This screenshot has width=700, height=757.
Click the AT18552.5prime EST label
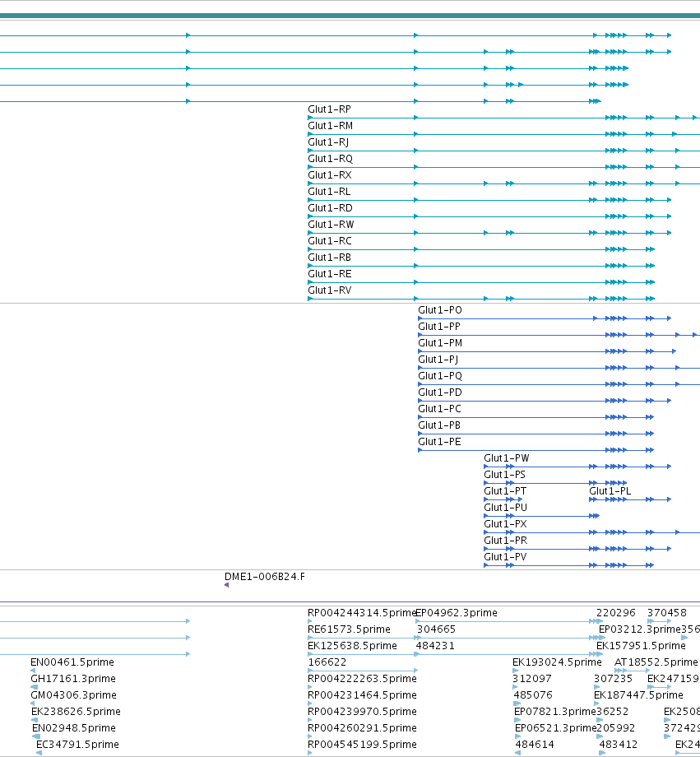656,662
